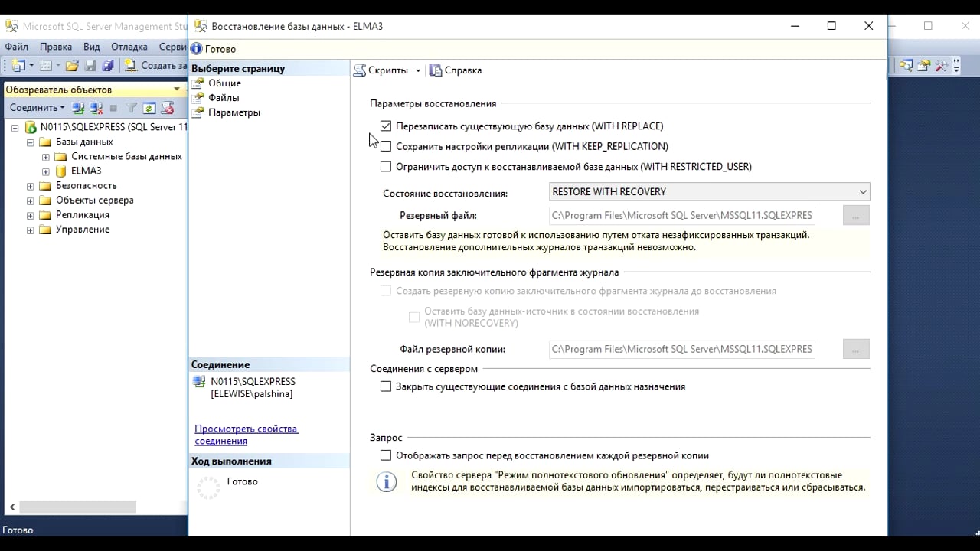The width and height of the screenshot is (980, 551).
Task: Open Solution Explorer magnifier icon in main window
Action: pos(906,66)
